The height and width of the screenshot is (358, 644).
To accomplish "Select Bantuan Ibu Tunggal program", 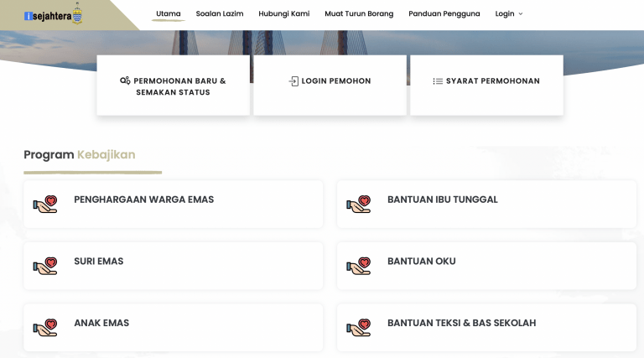I will (x=486, y=204).
